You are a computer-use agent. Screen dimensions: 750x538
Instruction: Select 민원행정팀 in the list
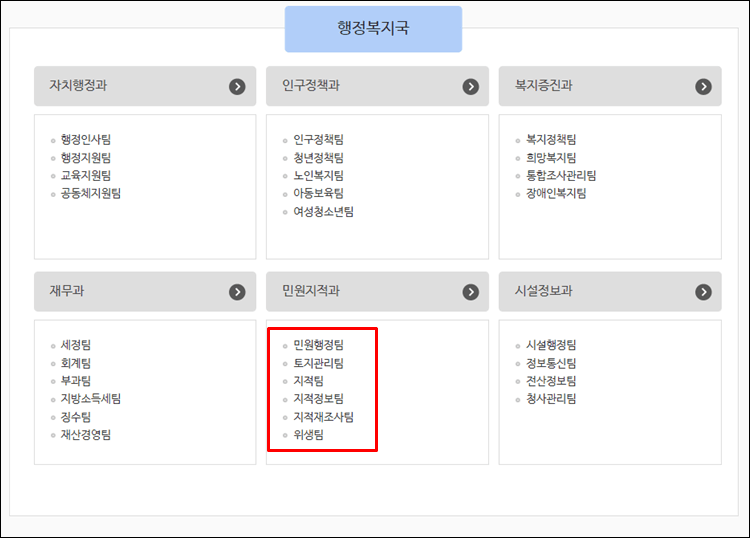[319, 345]
